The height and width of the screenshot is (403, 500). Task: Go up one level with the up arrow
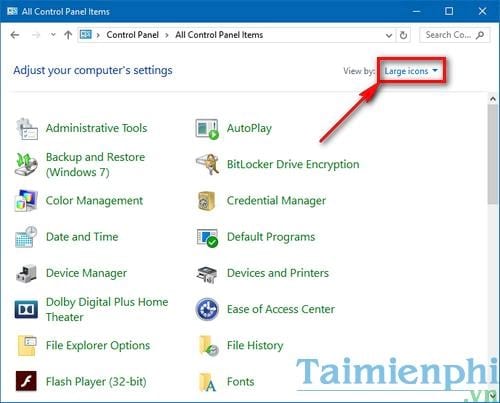click(x=68, y=35)
